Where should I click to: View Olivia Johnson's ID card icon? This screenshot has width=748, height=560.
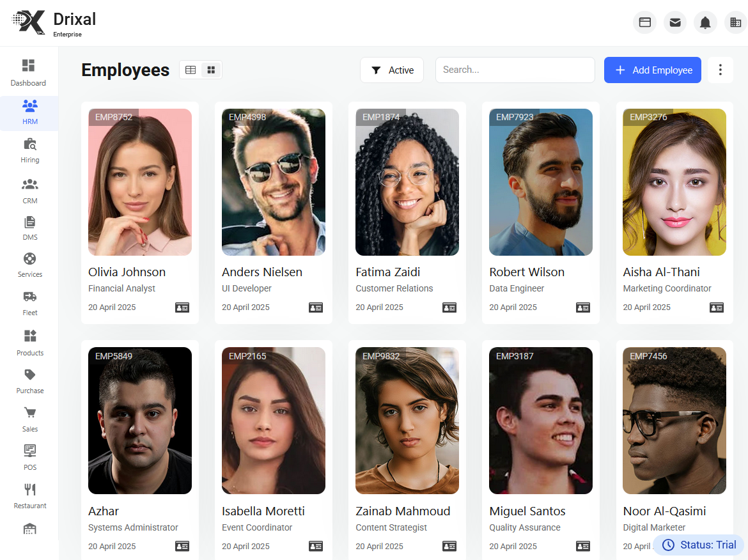point(182,307)
